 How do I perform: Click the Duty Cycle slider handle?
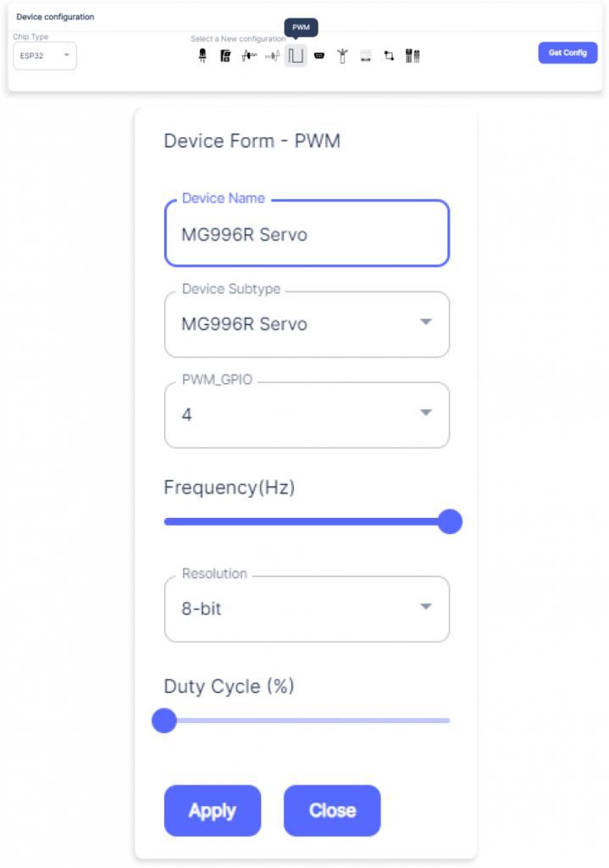click(x=163, y=721)
